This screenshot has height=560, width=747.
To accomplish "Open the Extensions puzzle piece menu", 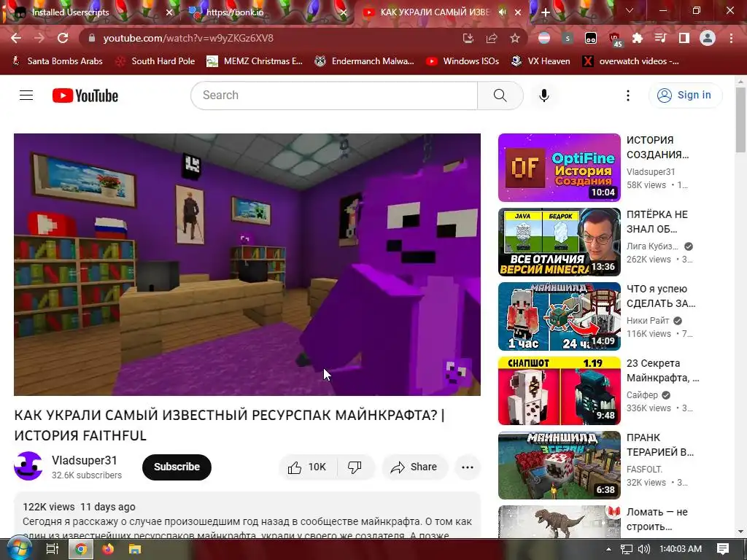I will [638, 38].
